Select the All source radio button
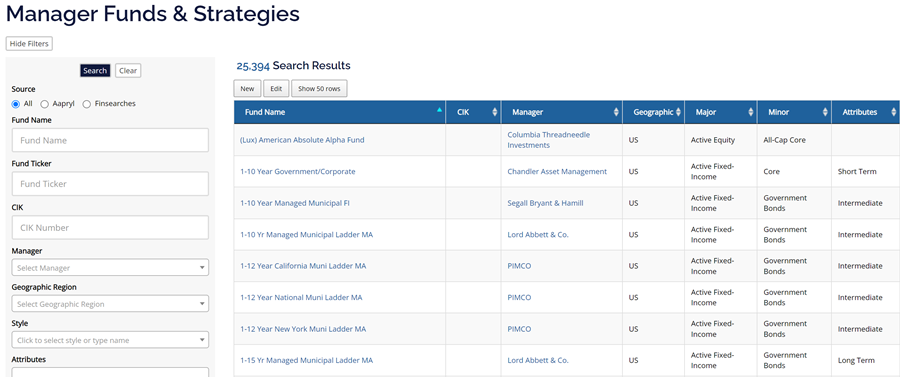The width and height of the screenshot is (900, 377). (x=15, y=104)
